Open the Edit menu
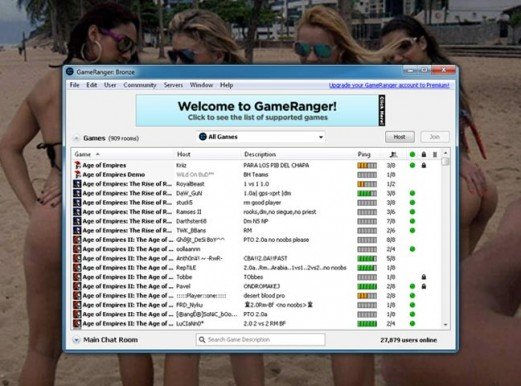This screenshot has height=386, width=521. tap(92, 85)
